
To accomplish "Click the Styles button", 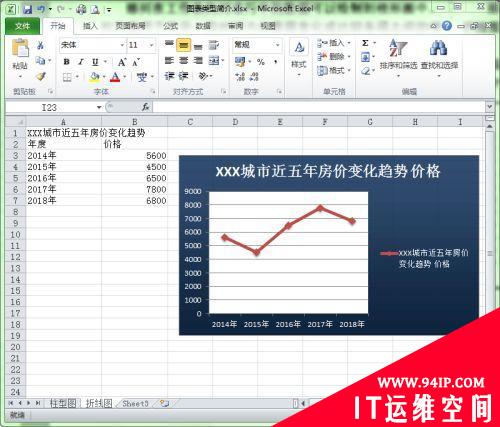I will point(299,57).
